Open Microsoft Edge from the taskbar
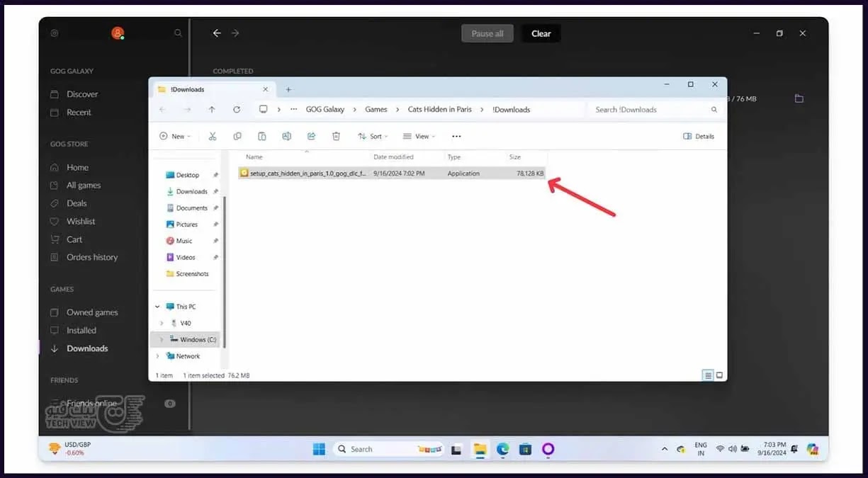The image size is (868, 478). (502, 449)
